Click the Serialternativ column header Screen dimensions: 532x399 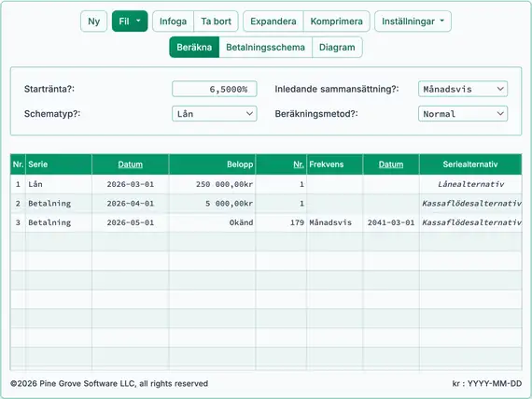pyautogui.click(x=470, y=164)
